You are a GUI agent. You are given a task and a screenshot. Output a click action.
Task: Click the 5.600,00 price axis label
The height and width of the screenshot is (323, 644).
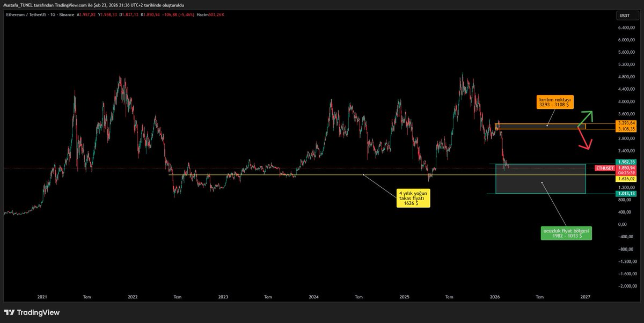(627, 52)
